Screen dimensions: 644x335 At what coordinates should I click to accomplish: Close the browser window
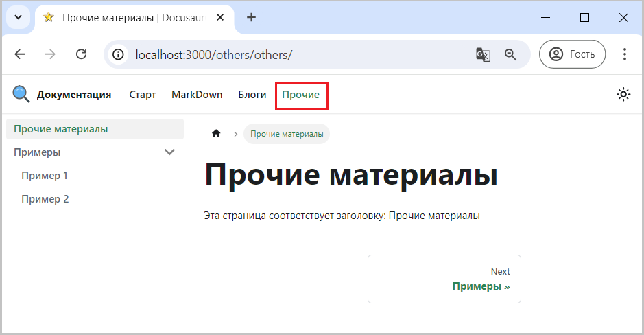pyautogui.click(x=623, y=17)
